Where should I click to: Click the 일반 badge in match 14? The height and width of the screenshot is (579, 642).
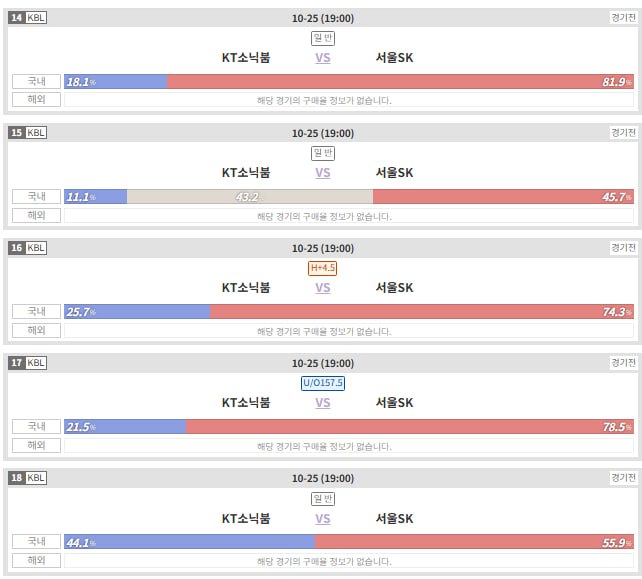pyautogui.click(x=323, y=38)
